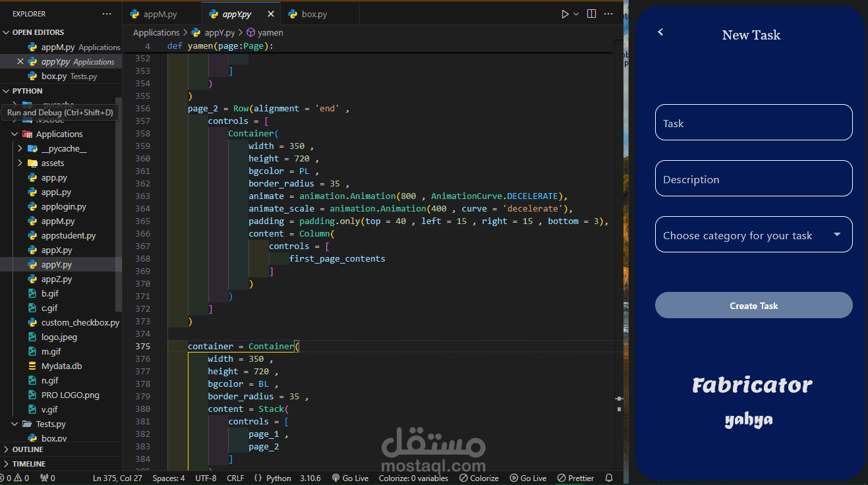Place cursor on line 375 container code
868x485 pixels.
click(244, 347)
